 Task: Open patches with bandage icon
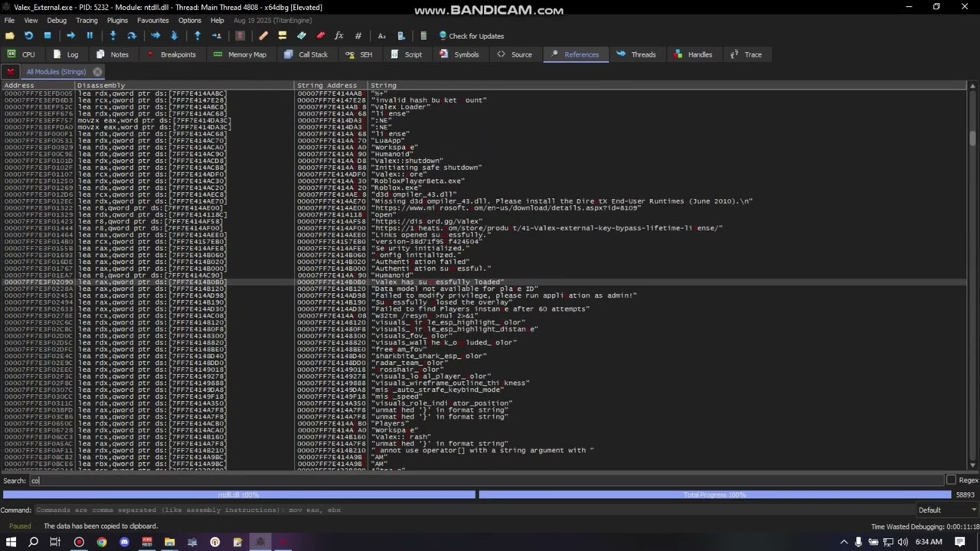point(263,36)
